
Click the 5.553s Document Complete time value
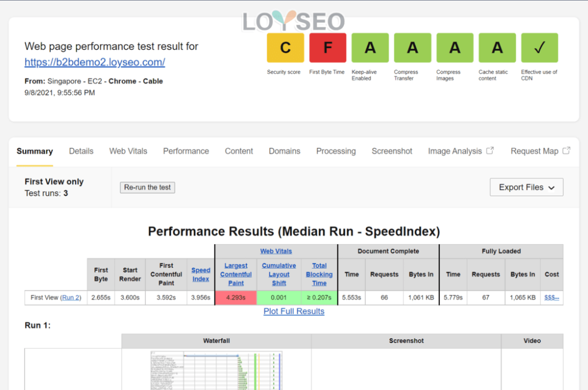pyautogui.click(x=352, y=298)
